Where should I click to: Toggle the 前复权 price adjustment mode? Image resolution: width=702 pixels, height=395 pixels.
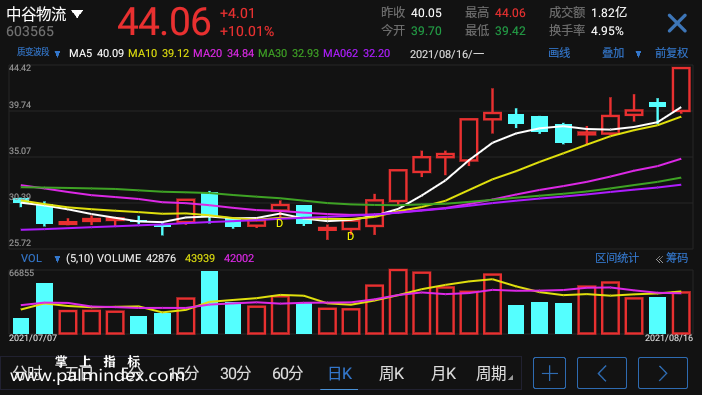pyautogui.click(x=671, y=53)
